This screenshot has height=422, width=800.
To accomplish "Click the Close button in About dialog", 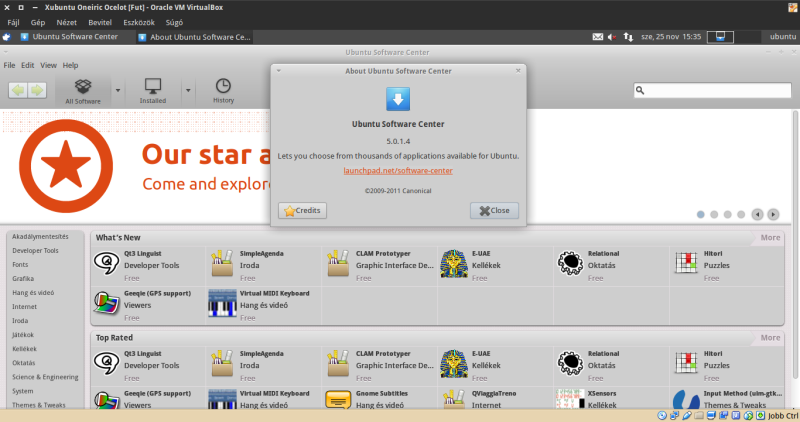I will click(x=494, y=211).
